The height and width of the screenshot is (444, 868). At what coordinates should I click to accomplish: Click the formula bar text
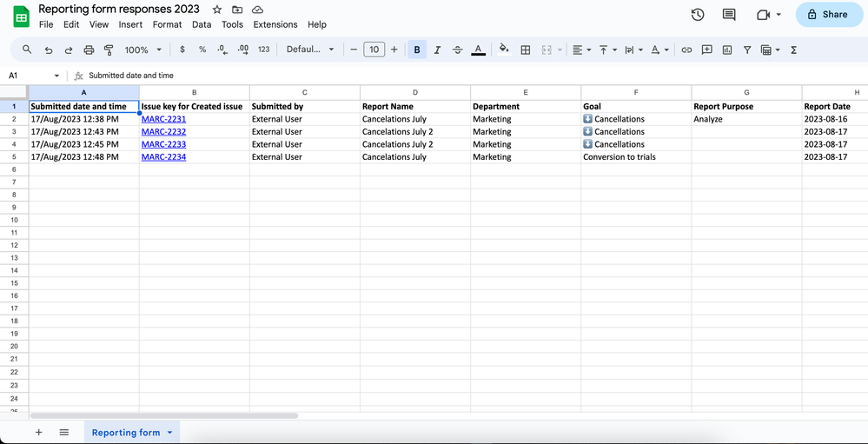click(131, 76)
